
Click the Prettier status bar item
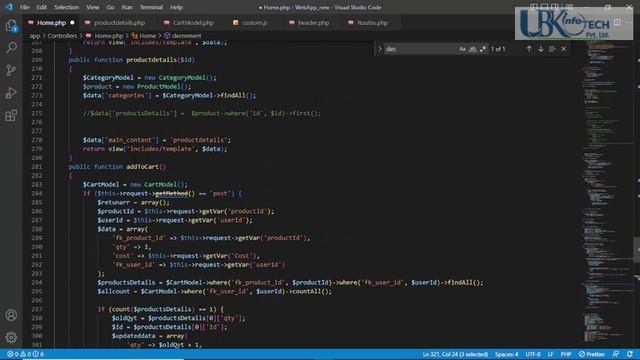(592, 354)
